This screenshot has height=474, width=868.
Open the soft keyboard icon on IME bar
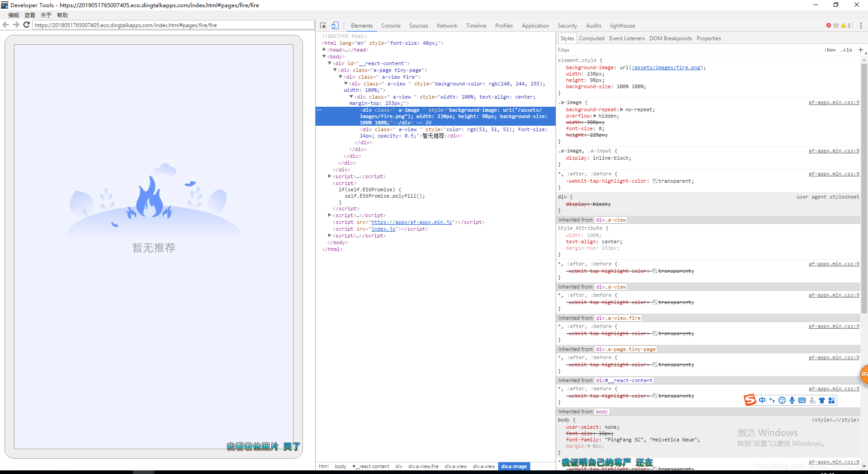point(802,400)
